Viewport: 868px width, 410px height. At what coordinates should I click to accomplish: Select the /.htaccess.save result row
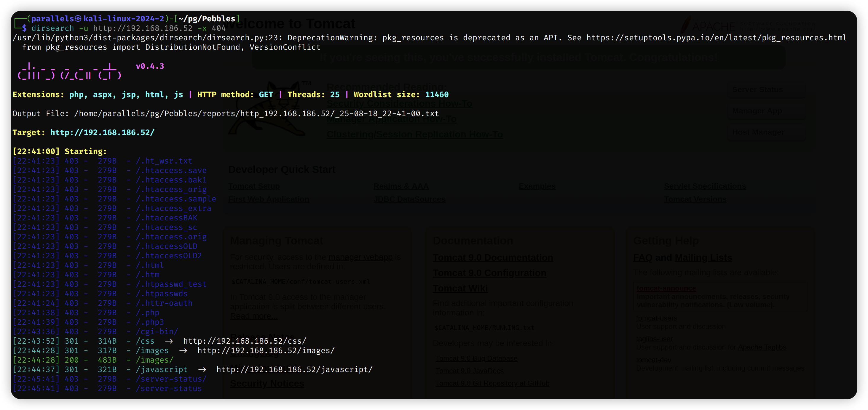tap(109, 170)
